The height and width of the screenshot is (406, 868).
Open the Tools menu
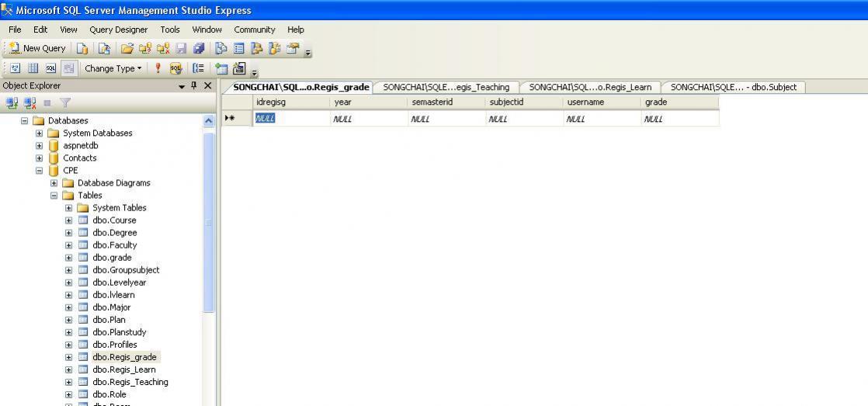(170, 29)
